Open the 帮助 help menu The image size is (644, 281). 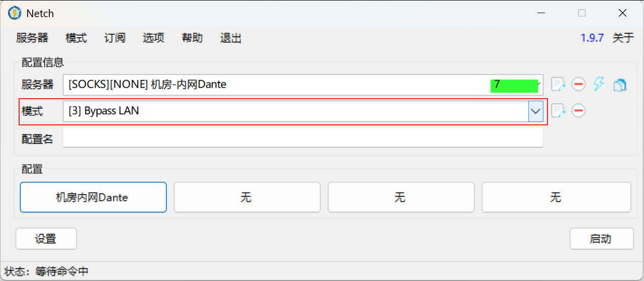coord(192,38)
